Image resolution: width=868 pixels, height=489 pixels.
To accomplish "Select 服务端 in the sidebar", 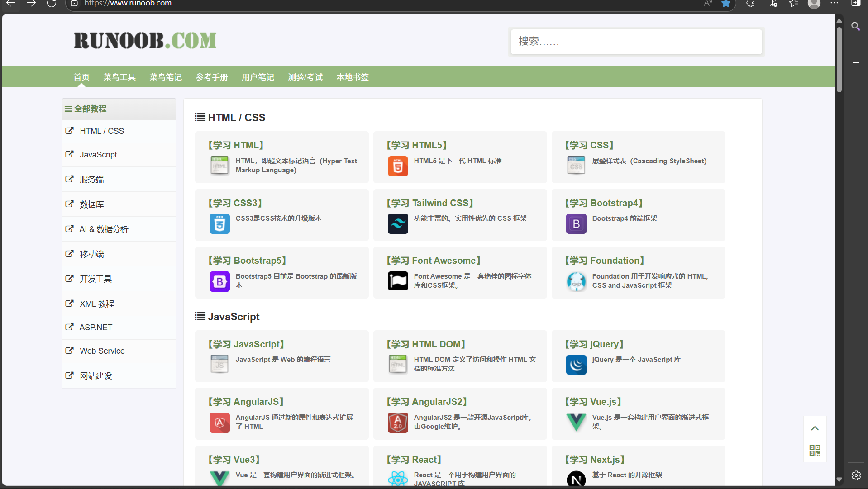I will click(x=119, y=180).
